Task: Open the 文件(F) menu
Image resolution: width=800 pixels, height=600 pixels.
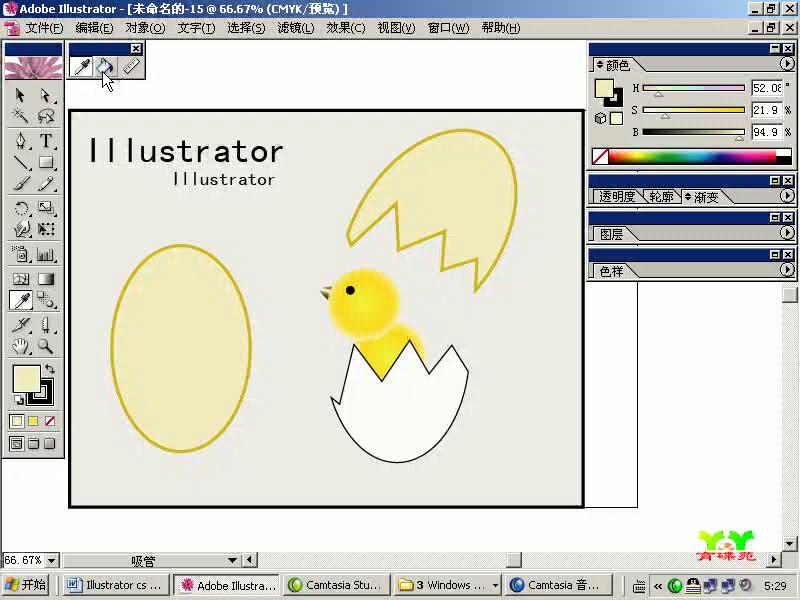Action: (45, 28)
